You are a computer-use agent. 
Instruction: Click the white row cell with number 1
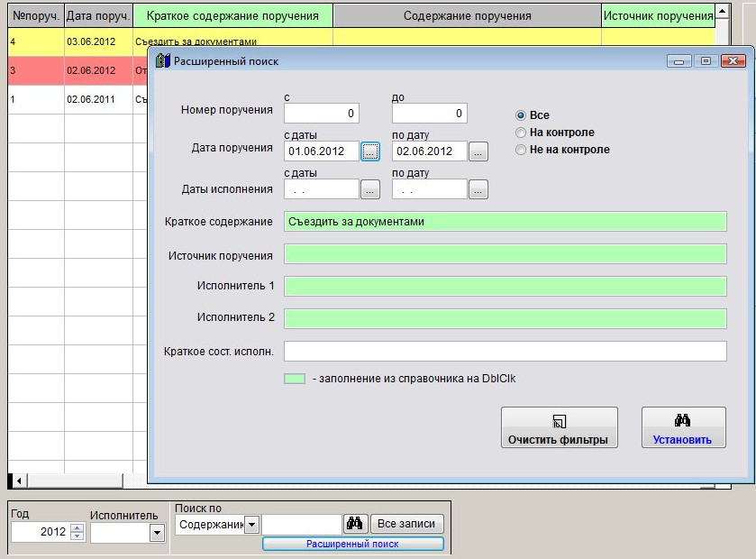pos(36,100)
